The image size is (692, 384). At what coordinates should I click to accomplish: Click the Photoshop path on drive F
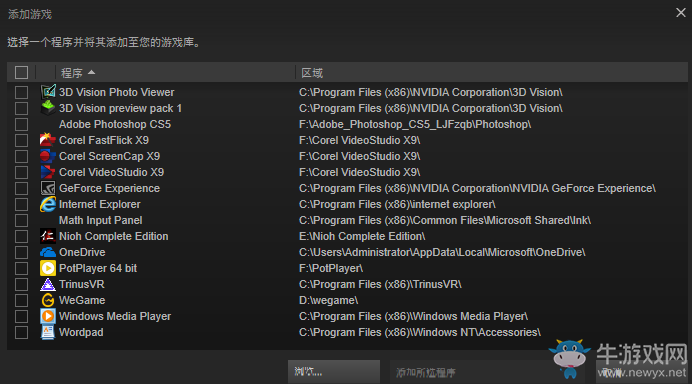pyautogui.click(x=415, y=124)
